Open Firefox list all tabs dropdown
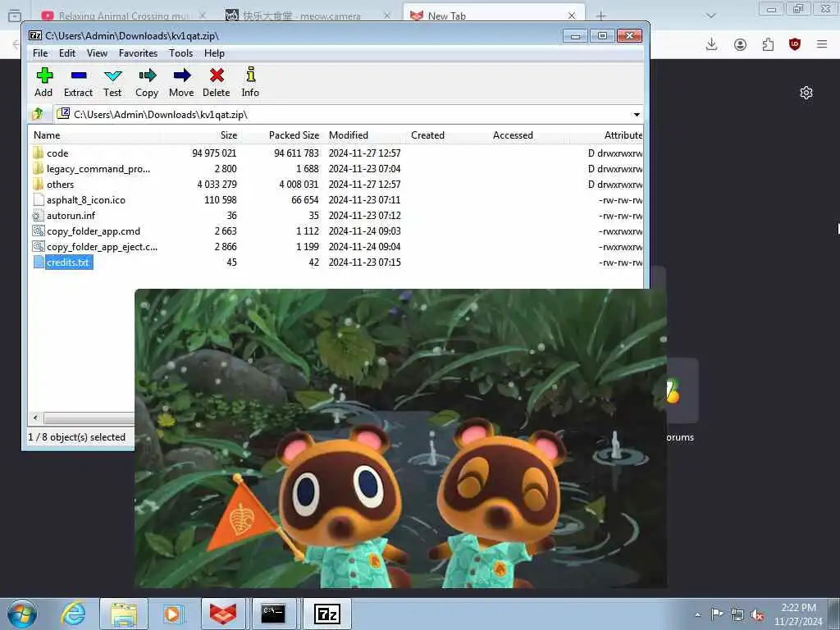This screenshot has height=630, width=840. [x=711, y=16]
